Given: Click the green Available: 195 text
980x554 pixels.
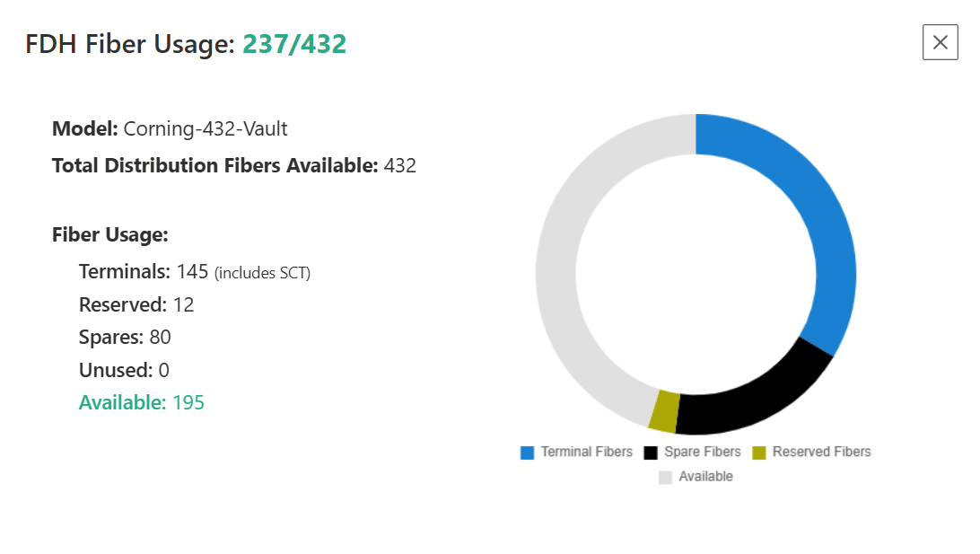Looking at the screenshot, I should [141, 402].
